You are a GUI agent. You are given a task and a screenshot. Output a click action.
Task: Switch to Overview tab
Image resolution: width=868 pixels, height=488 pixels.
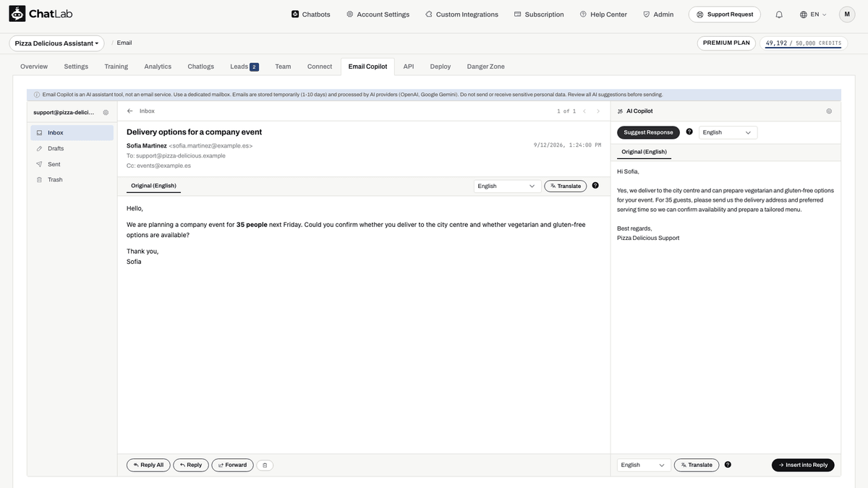(34, 67)
